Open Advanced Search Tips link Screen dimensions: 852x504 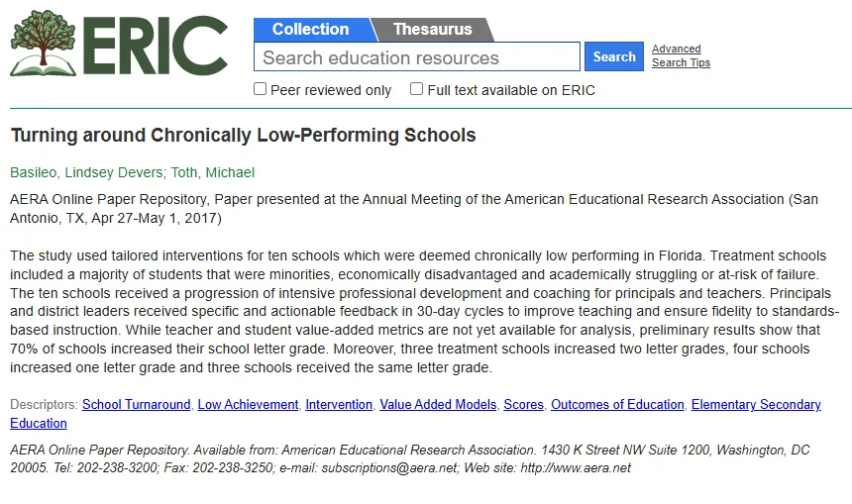click(681, 55)
